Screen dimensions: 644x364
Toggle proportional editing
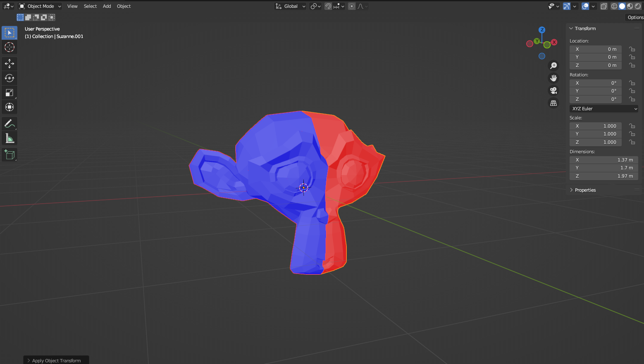tap(352, 6)
